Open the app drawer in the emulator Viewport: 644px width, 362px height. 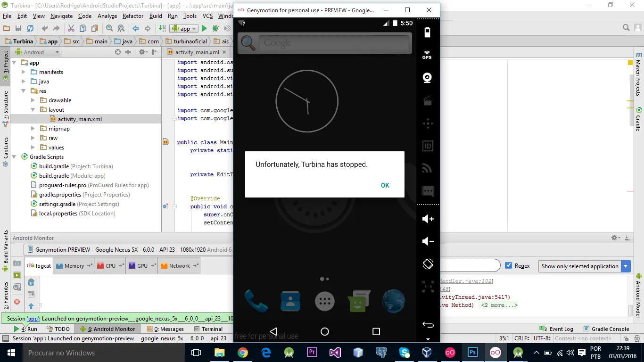(x=324, y=301)
